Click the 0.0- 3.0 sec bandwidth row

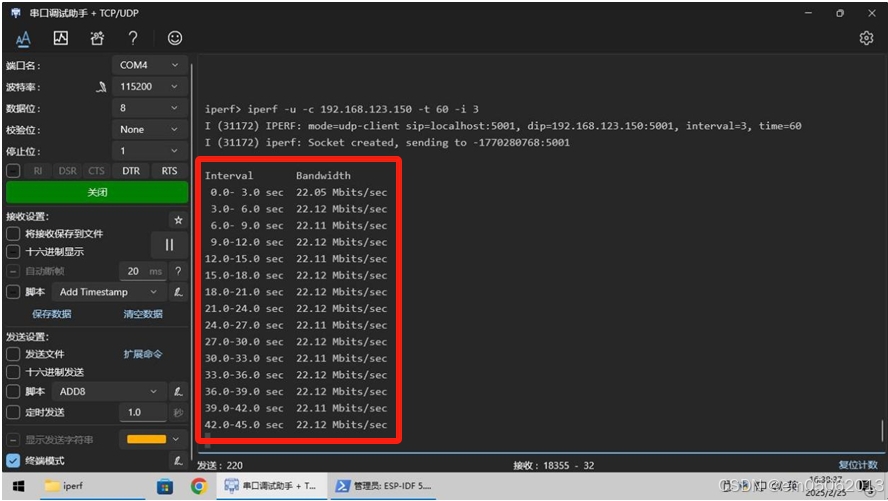(x=298, y=192)
